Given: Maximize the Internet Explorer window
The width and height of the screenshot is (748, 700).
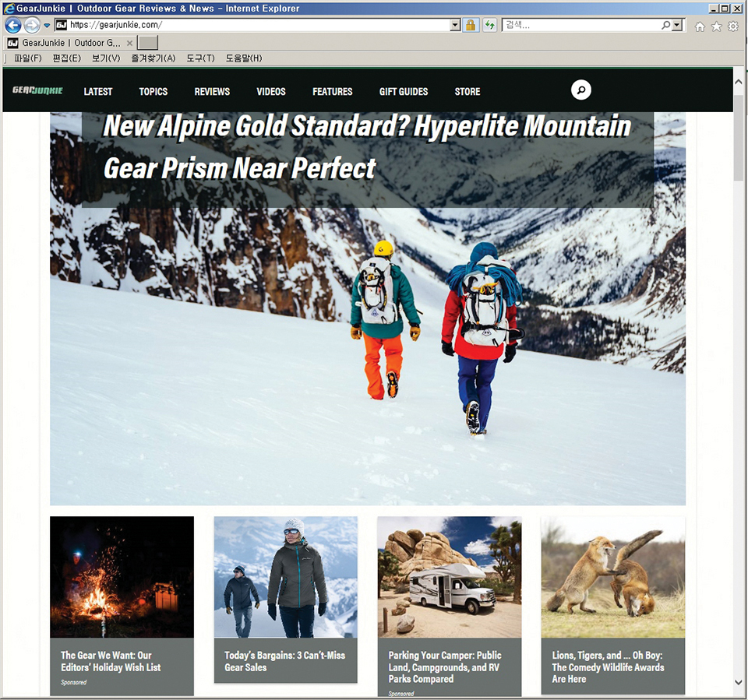Looking at the screenshot, I should [725, 8].
